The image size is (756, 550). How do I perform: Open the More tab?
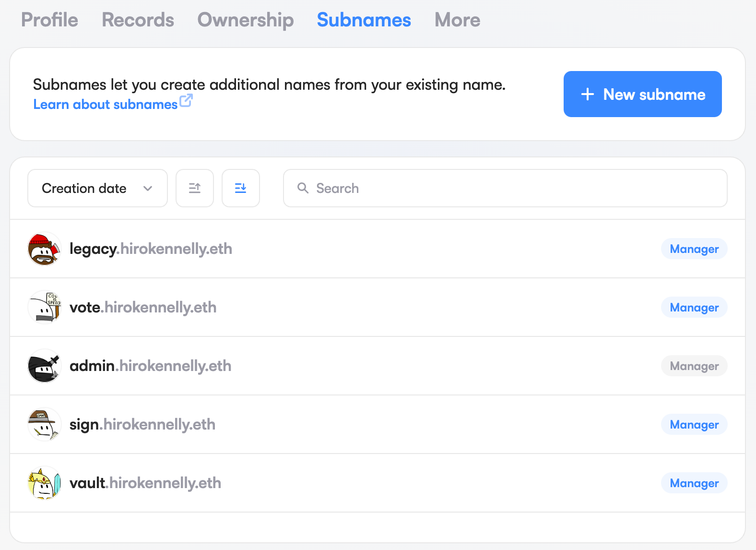pos(457,20)
